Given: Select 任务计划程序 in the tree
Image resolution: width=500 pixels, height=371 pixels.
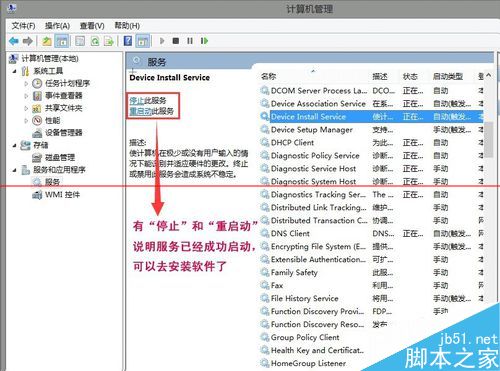Looking at the screenshot, I should [68, 83].
